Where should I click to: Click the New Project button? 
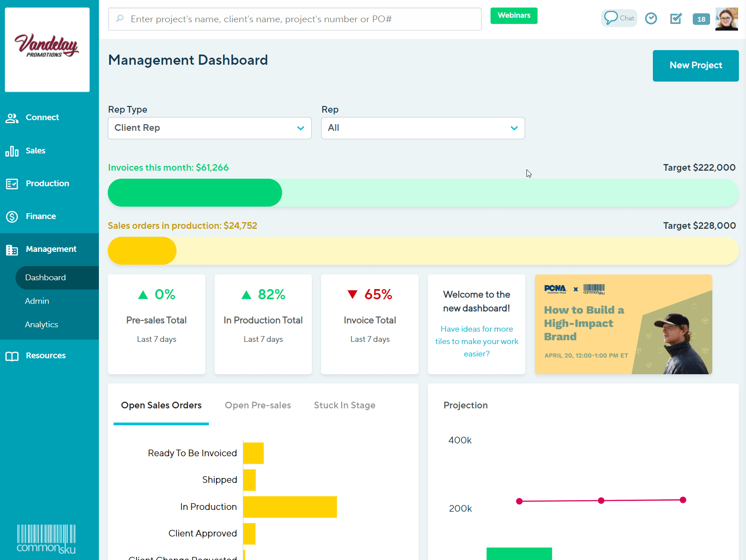click(695, 66)
